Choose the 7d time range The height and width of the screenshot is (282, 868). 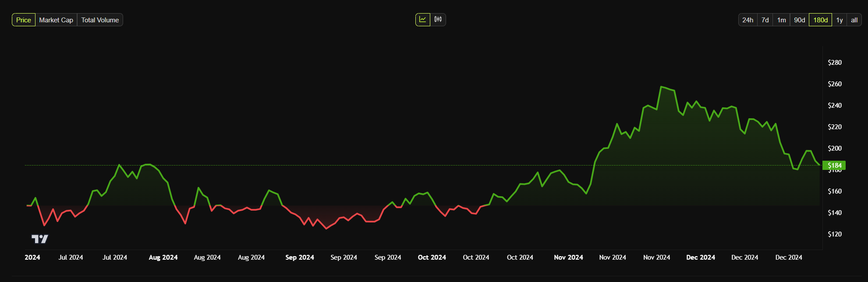(x=765, y=20)
